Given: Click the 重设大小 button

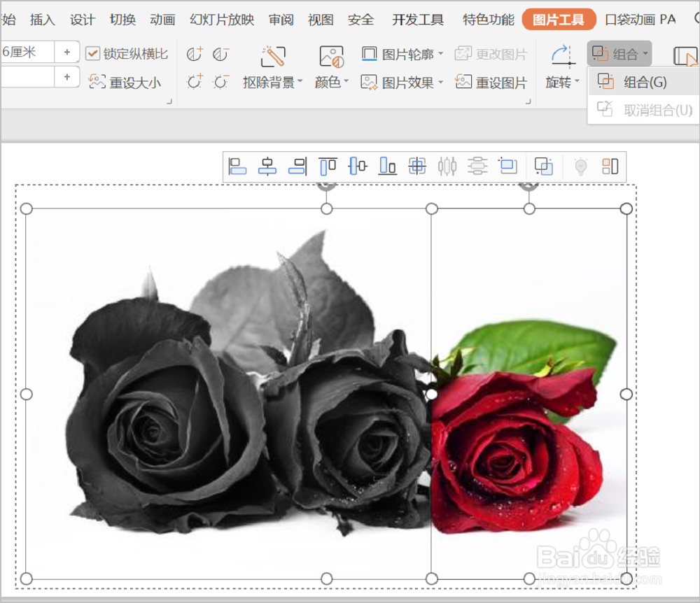Looking at the screenshot, I should coord(125,83).
